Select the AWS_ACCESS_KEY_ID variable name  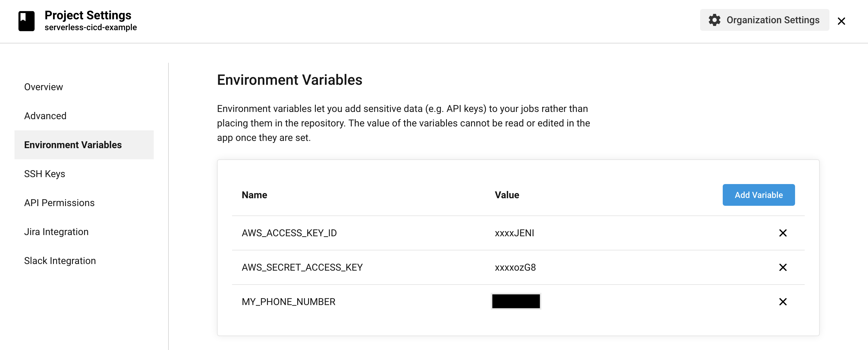tap(289, 233)
